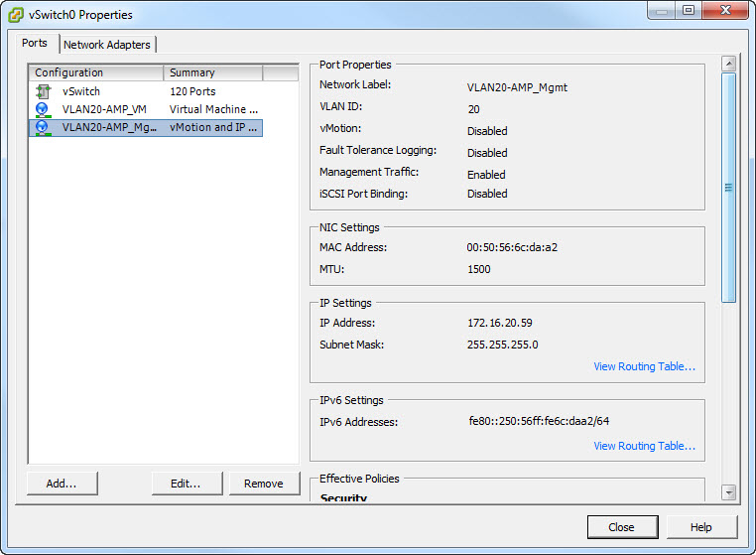Click the Fault Tolerance Logging value Disabled
Viewport: 756px width, 555px height.
487,153
